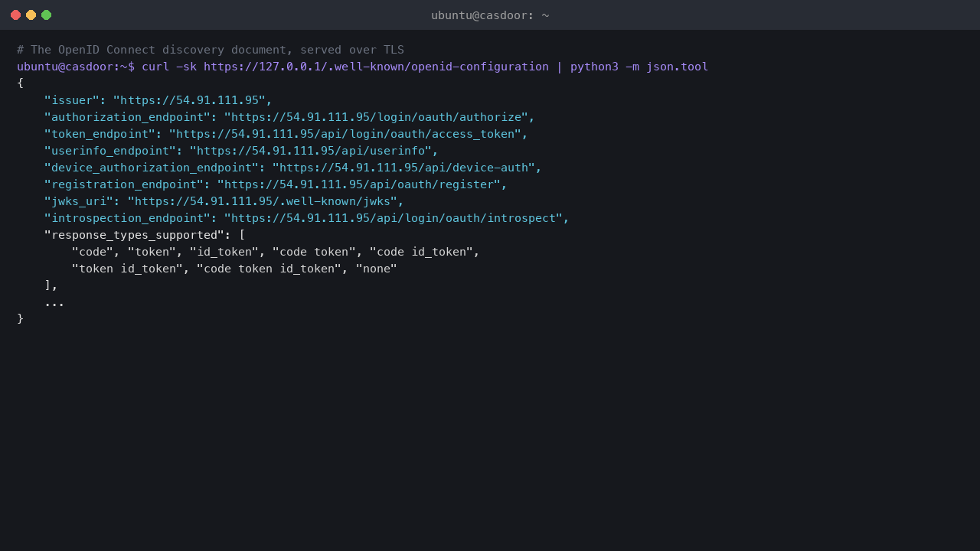
Task: Click the yellow minimize window button
Action: pyautogui.click(x=31, y=15)
